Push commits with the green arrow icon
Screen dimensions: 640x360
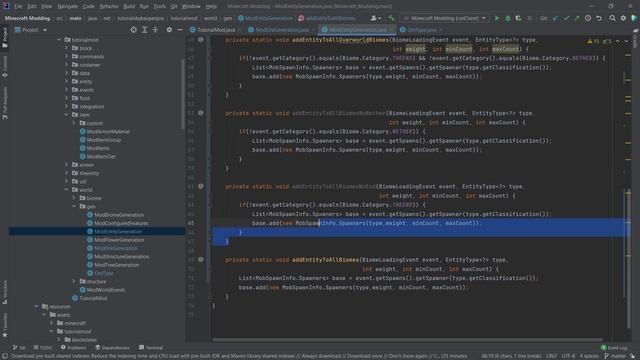pyautogui.click(x=577, y=18)
